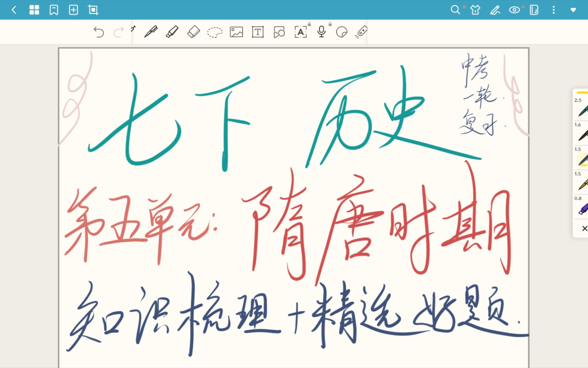Open the page thumbnails grid view
Viewport: 588px width, 368px height.
[34, 10]
